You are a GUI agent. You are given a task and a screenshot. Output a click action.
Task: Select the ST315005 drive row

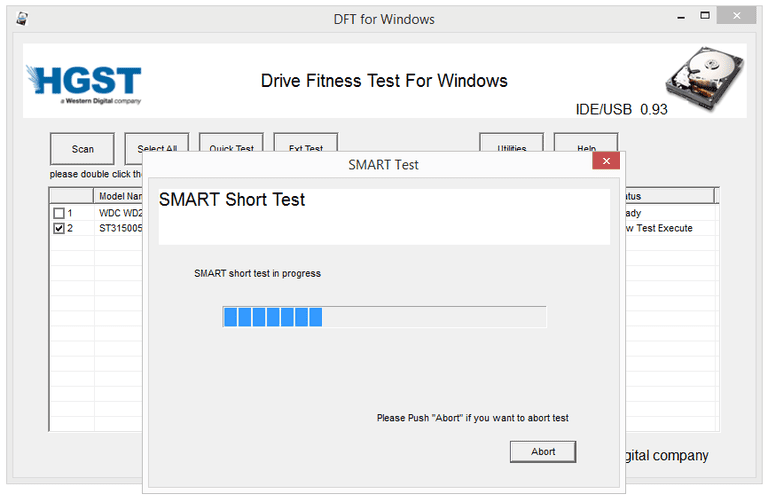tap(120, 228)
